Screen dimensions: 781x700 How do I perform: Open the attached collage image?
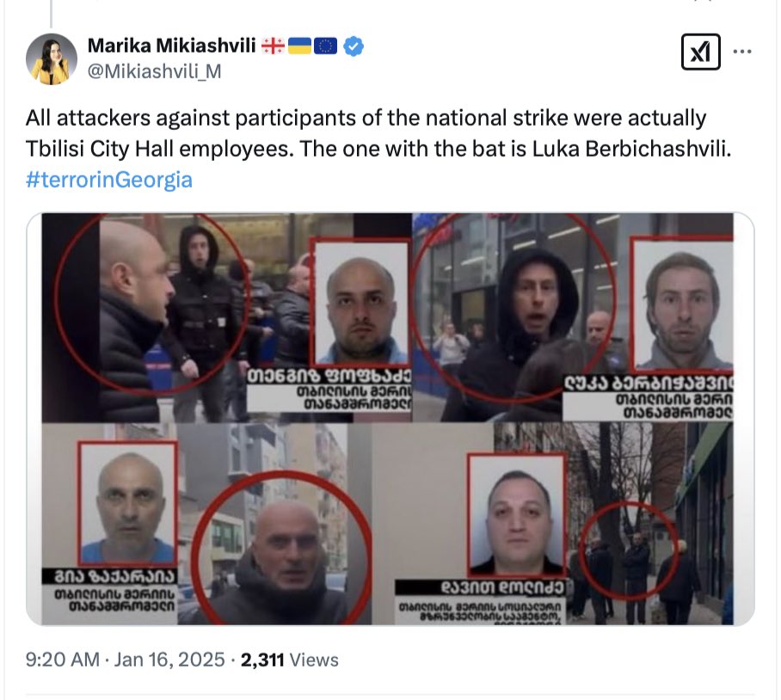click(x=390, y=419)
